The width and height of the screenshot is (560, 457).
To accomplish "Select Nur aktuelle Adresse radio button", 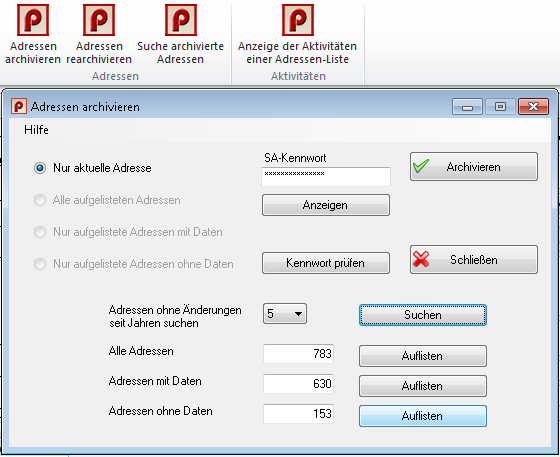I will [40, 168].
